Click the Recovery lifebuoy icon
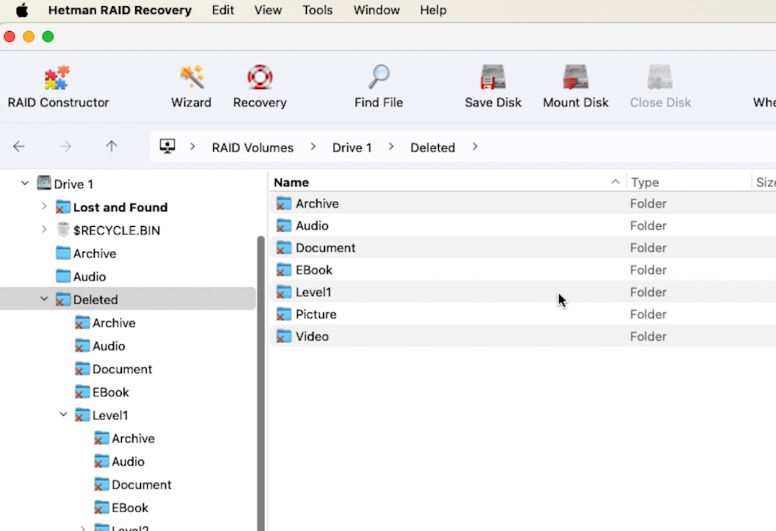 [x=260, y=78]
